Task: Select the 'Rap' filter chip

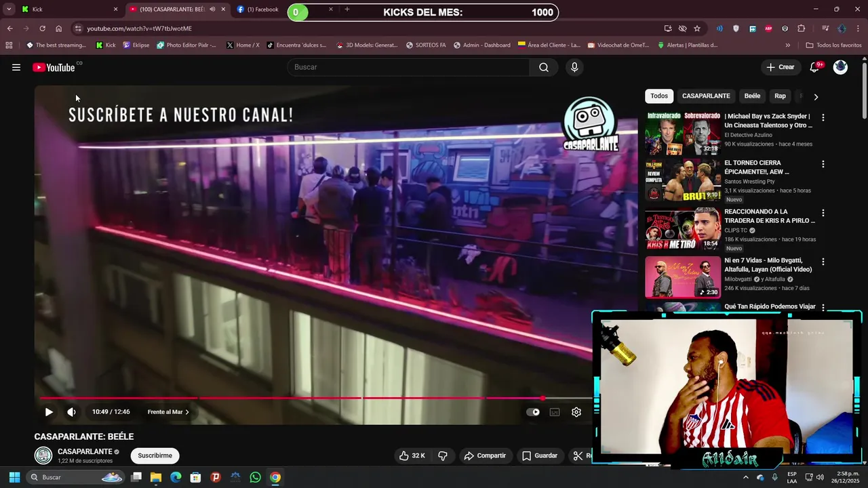Action: coord(780,96)
